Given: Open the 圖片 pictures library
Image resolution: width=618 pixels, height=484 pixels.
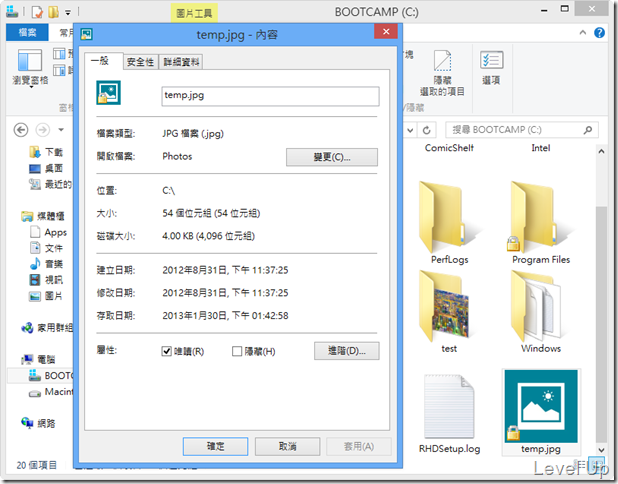Looking at the screenshot, I should click(x=47, y=296).
